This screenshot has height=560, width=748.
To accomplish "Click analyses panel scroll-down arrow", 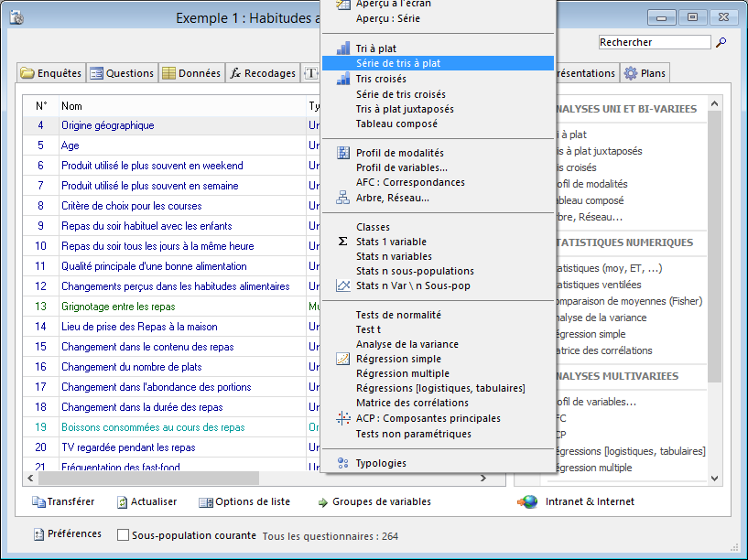I will (714, 479).
